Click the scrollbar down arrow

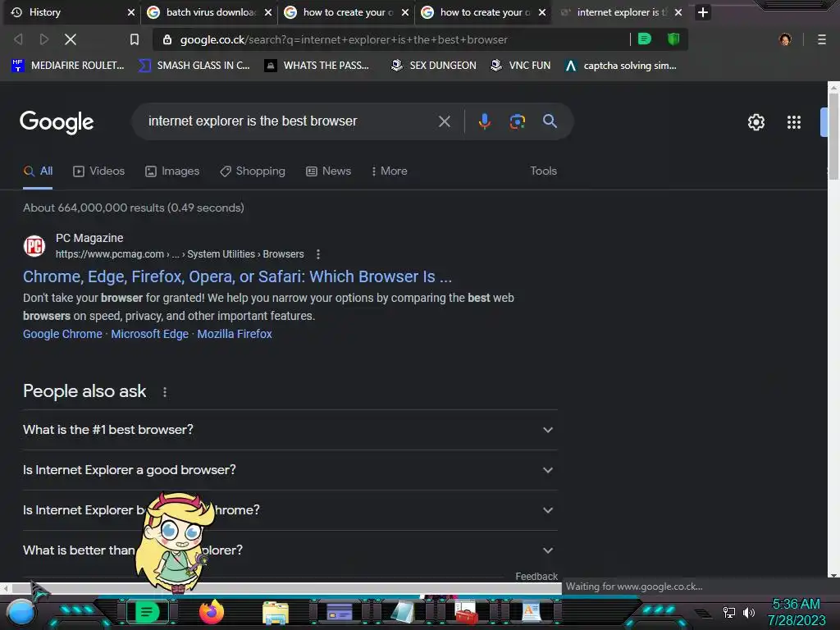point(833,575)
